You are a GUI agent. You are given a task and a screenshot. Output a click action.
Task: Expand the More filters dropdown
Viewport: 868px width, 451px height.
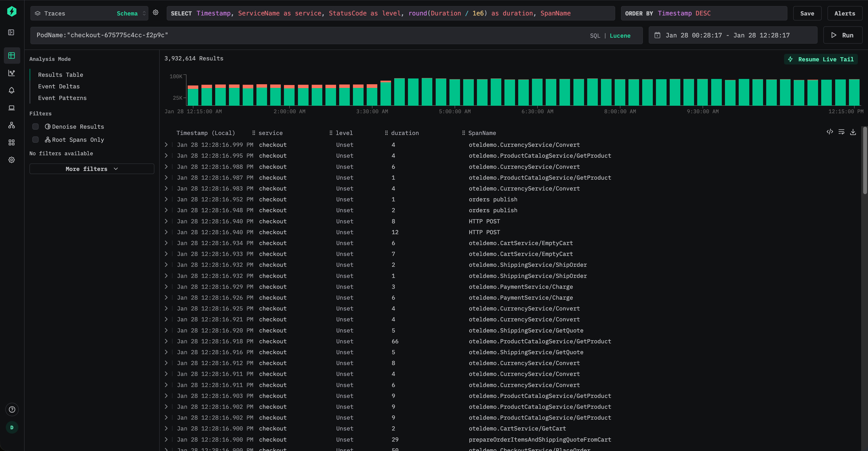(x=92, y=169)
